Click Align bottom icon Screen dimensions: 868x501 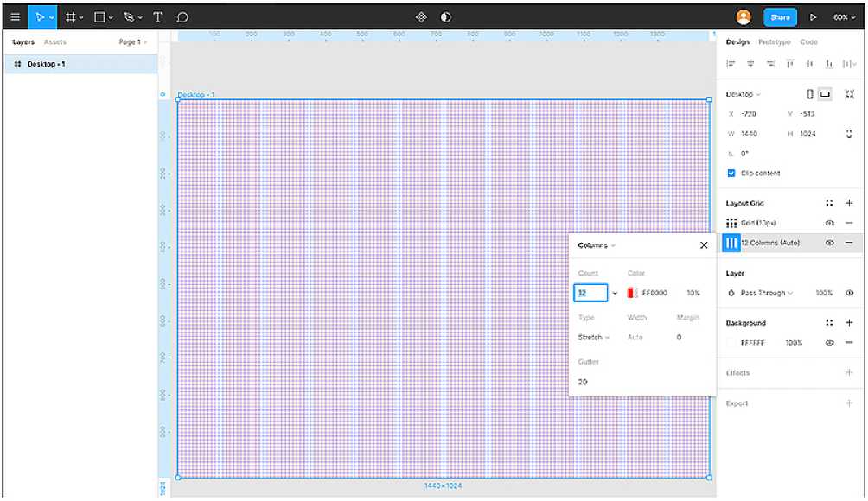[x=829, y=64]
